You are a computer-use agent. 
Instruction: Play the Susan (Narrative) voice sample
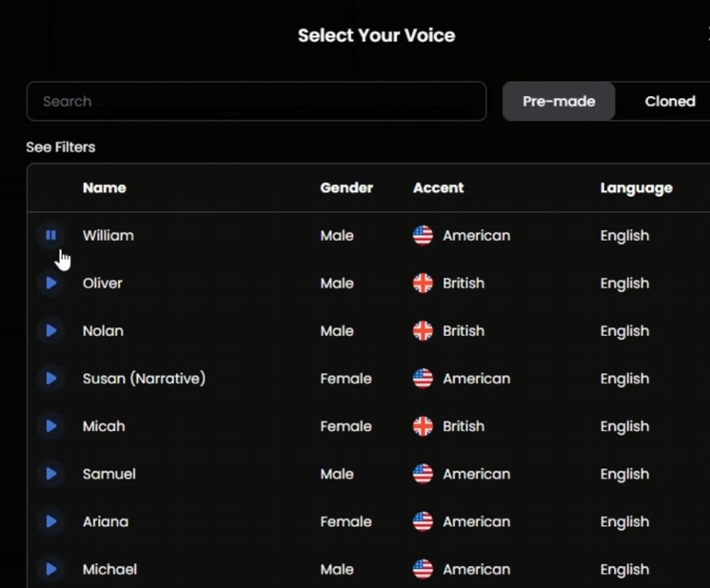(50, 378)
